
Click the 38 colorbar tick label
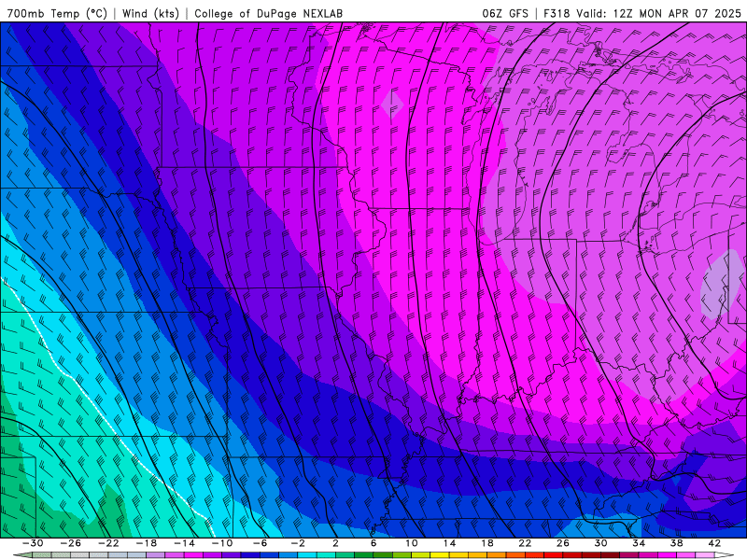tap(676, 543)
